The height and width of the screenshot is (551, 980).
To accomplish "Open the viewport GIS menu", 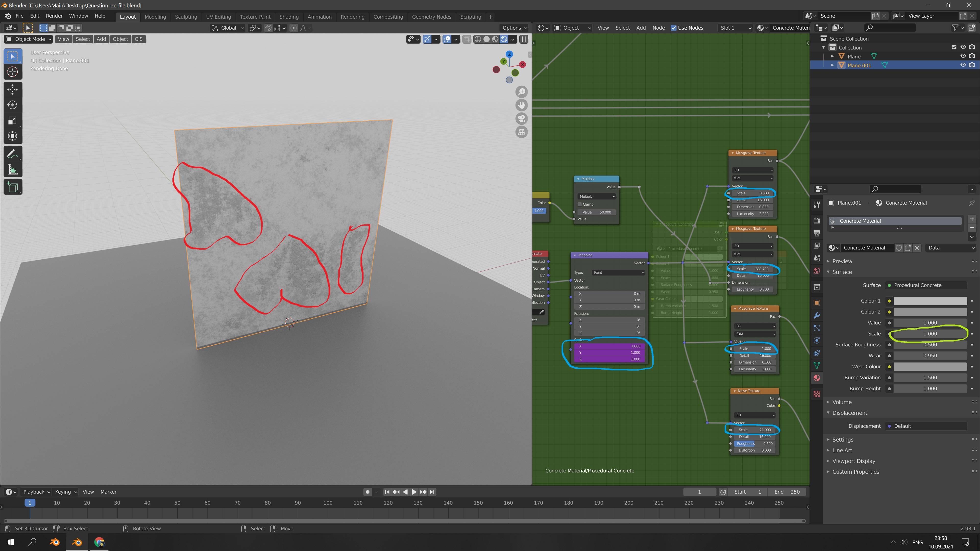I will [139, 39].
